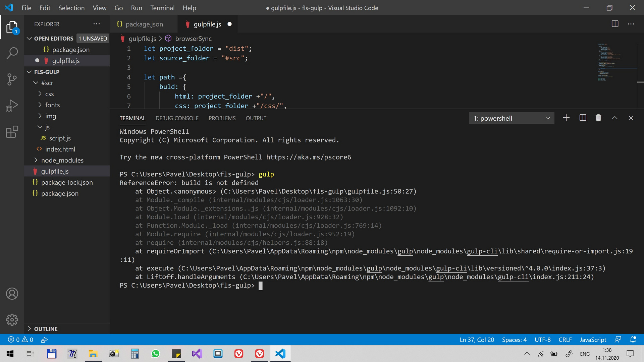The height and width of the screenshot is (362, 644).
Task: Open editor more actions ellipsis
Action: [x=631, y=24]
